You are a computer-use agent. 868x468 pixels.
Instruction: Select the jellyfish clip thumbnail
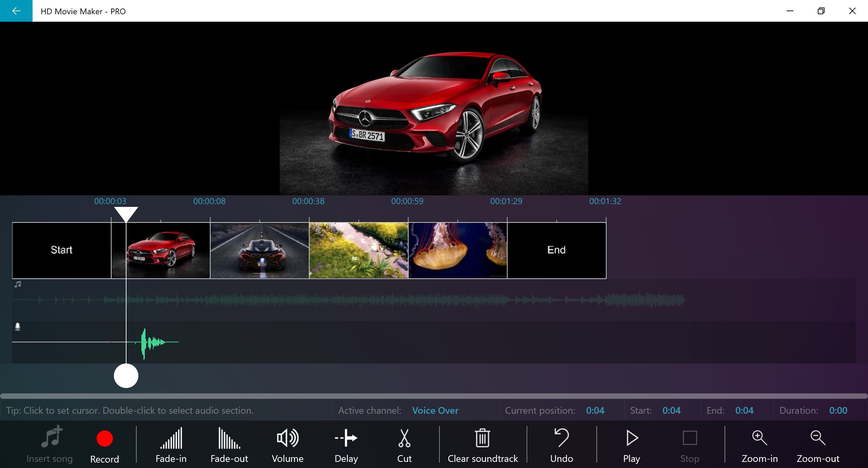(x=458, y=250)
